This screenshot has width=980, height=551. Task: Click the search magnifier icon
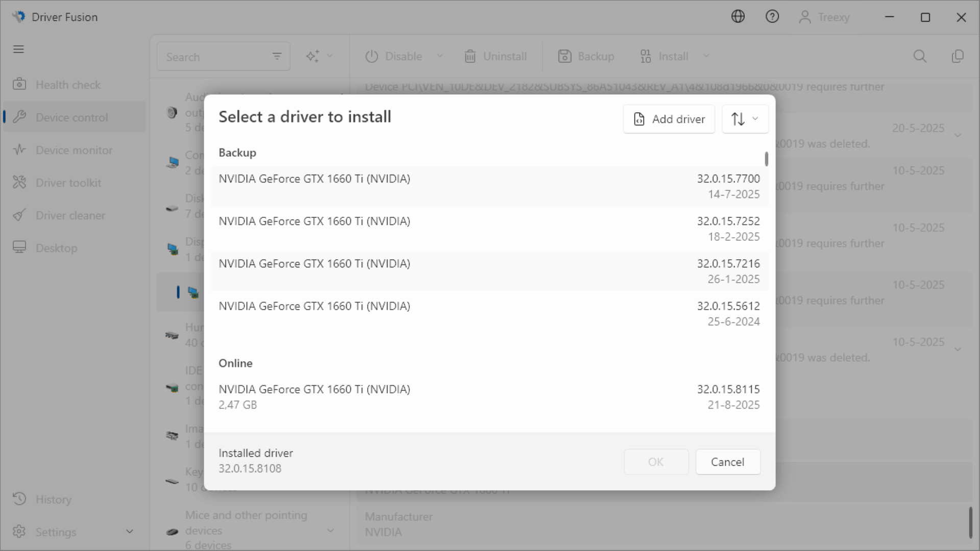(920, 56)
